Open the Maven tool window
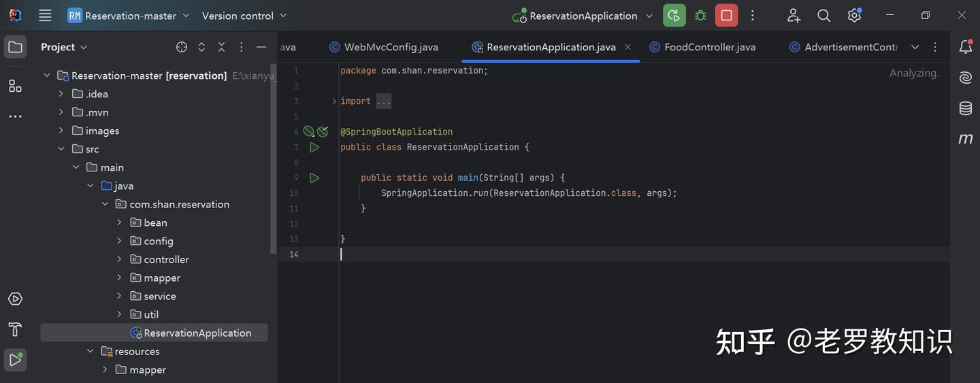The width and height of the screenshot is (980, 383). tap(965, 139)
